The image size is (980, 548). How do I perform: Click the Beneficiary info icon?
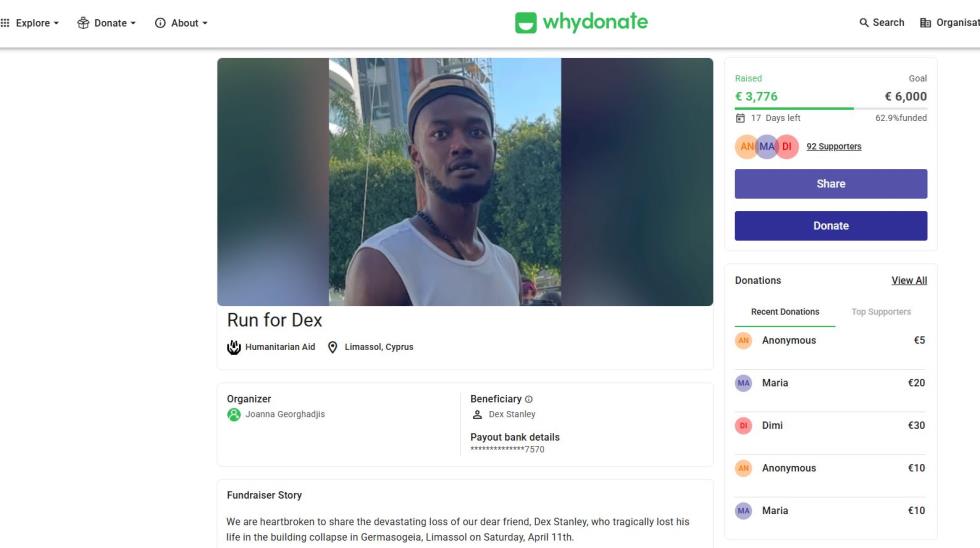click(x=529, y=399)
